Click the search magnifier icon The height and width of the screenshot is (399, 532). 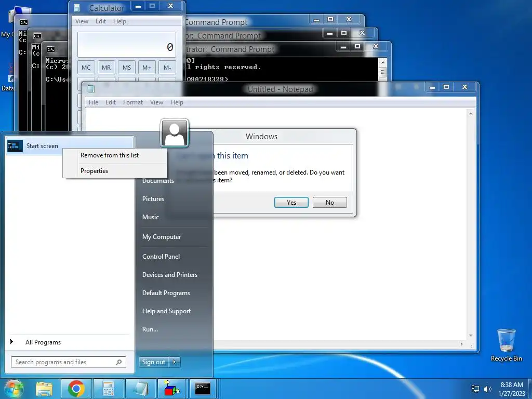click(119, 362)
